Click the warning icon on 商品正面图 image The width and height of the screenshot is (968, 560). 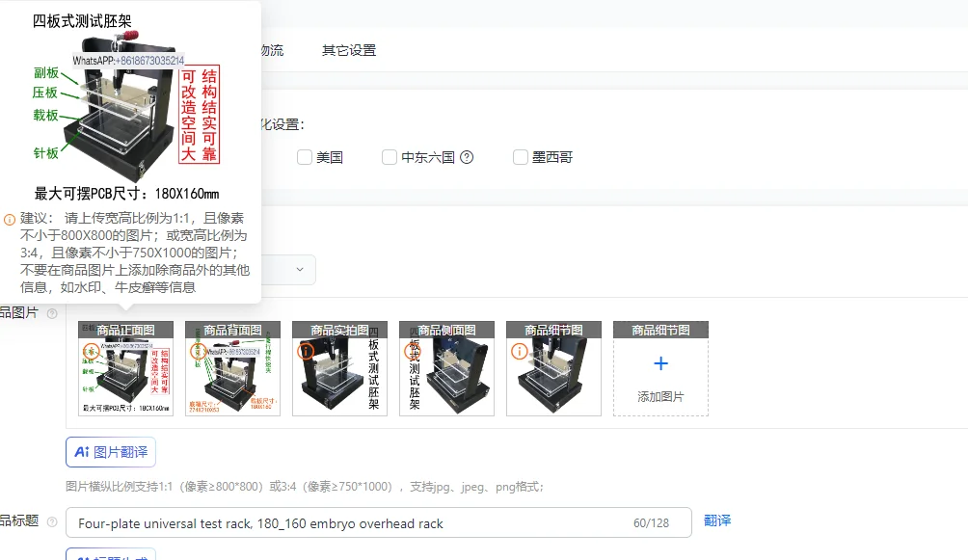(91, 351)
